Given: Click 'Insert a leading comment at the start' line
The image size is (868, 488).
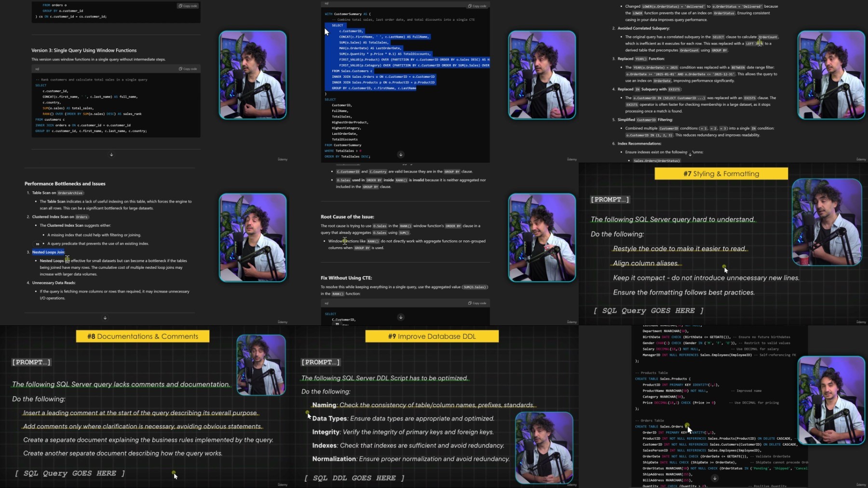Looking at the screenshot, I should 140,413.
